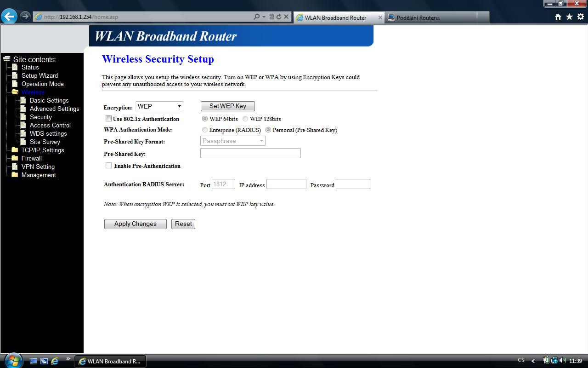Open the Encryption dropdown showing WEP
Image resolution: width=588 pixels, height=368 pixels.
click(x=159, y=106)
